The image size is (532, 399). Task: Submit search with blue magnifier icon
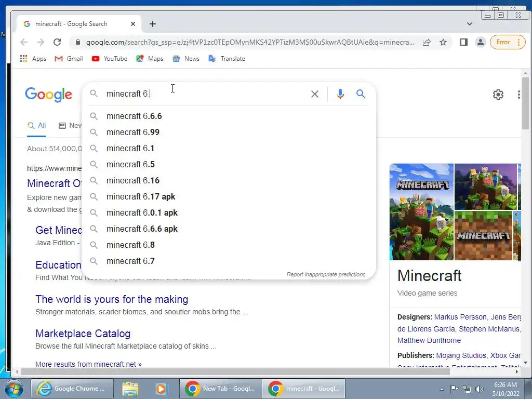pos(361,94)
